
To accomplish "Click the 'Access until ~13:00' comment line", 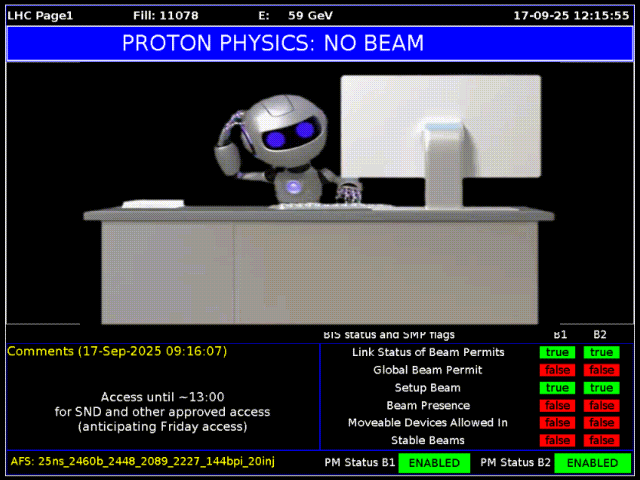I will coord(162,397).
